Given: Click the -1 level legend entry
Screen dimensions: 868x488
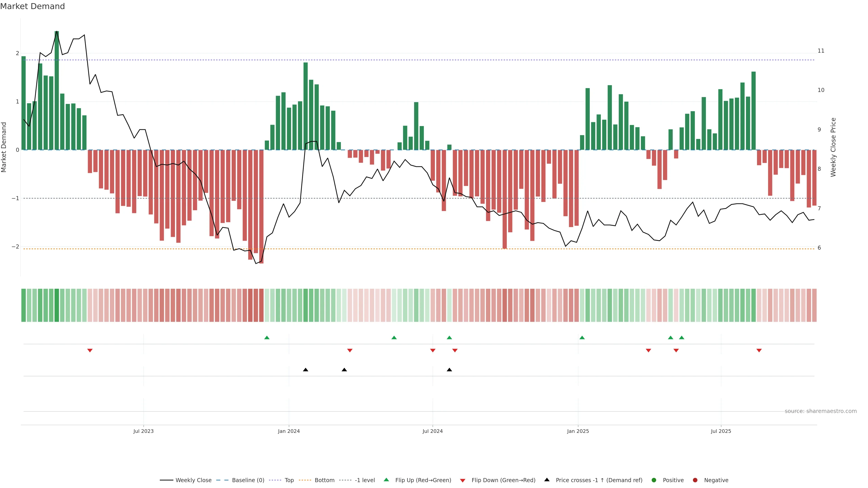Looking at the screenshot, I should point(365,480).
